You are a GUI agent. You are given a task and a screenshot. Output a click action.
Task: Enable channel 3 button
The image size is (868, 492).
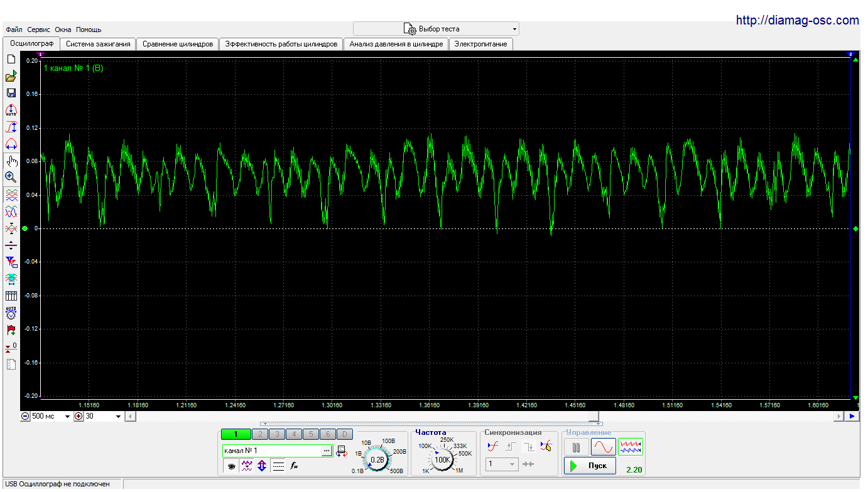click(x=276, y=434)
